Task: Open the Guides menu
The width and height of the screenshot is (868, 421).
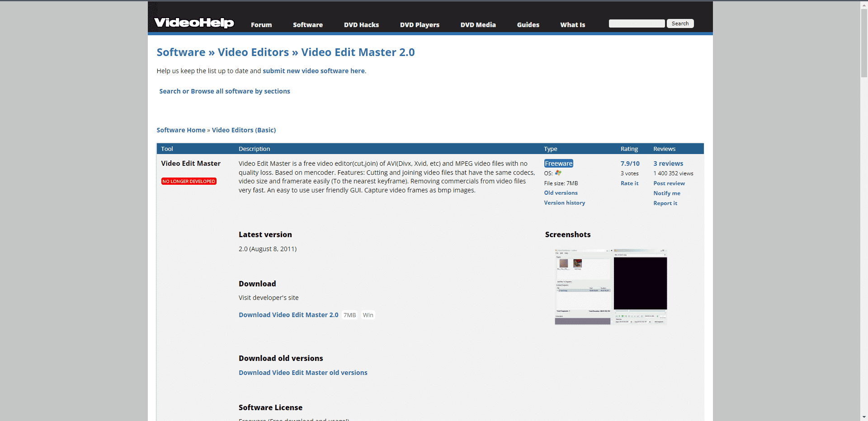Action: (x=528, y=25)
